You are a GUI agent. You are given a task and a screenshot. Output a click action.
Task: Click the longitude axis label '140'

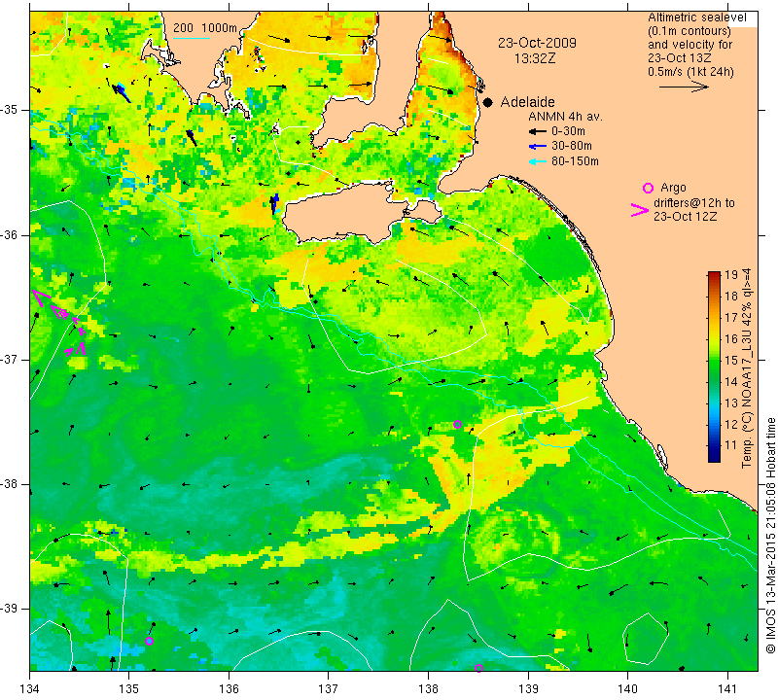pyautogui.click(x=628, y=688)
